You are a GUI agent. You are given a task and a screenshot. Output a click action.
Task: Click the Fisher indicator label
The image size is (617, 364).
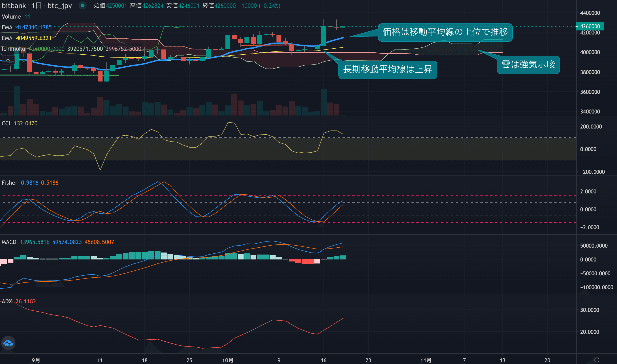[10, 183]
